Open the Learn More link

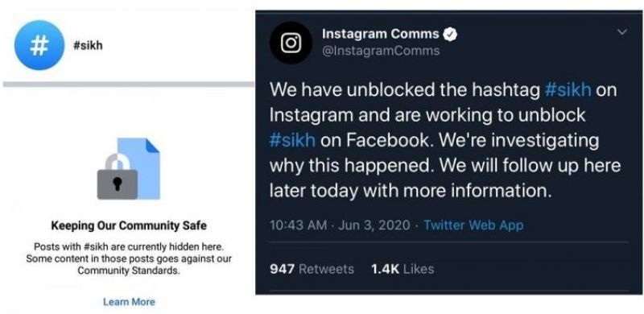pos(129,302)
